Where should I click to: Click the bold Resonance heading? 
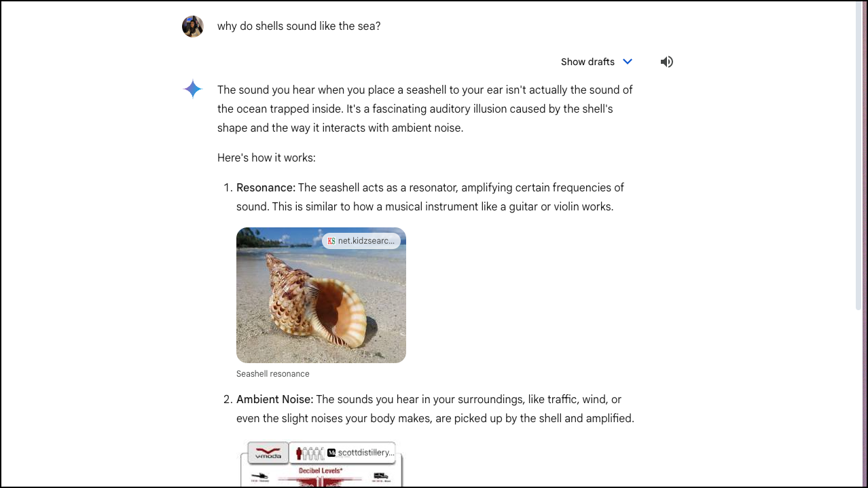(266, 187)
